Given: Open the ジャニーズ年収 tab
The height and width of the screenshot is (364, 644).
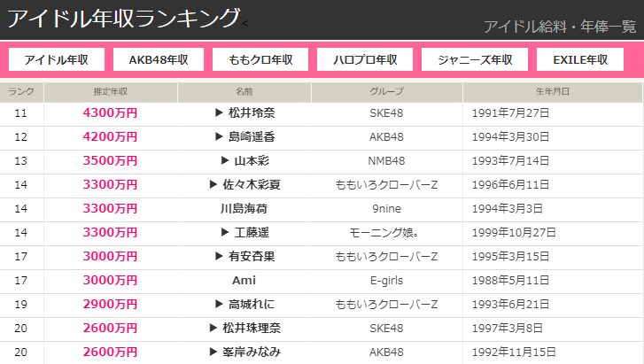Looking at the screenshot, I should (475, 59).
